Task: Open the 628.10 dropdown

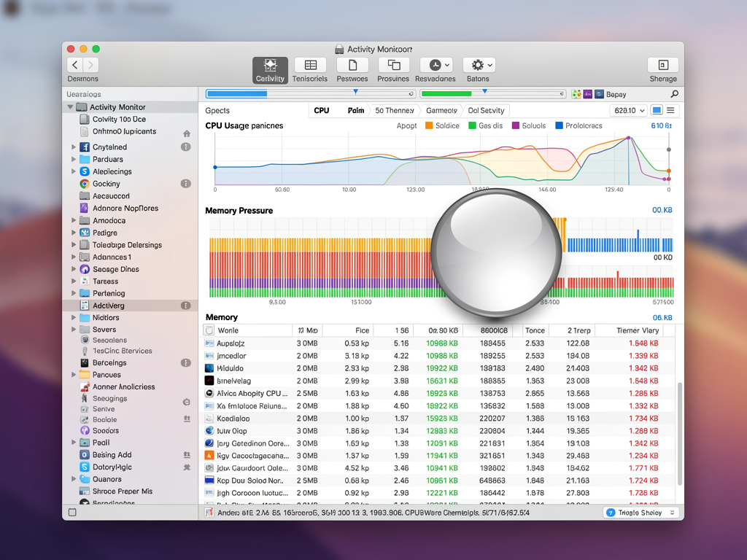Action: (x=628, y=111)
